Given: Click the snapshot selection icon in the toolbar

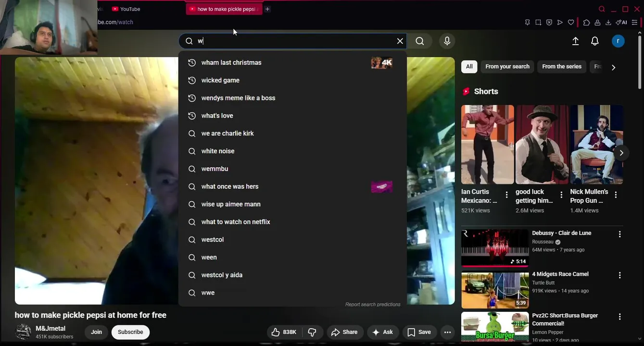Looking at the screenshot, I should (x=538, y=23).
